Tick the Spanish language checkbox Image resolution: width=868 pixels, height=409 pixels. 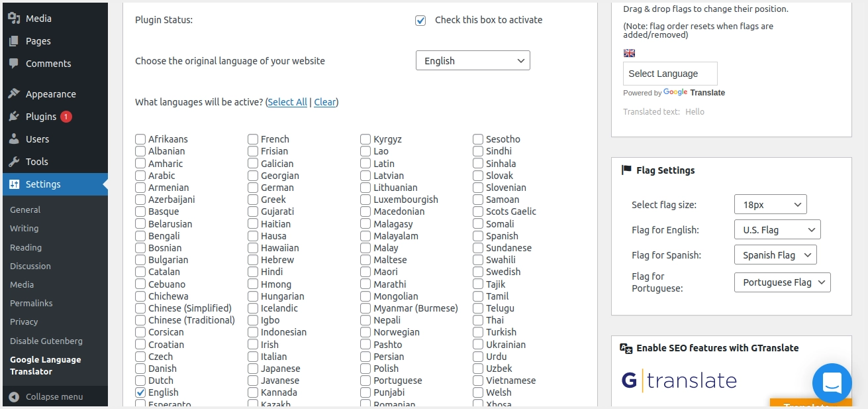(x=478, y=236)
